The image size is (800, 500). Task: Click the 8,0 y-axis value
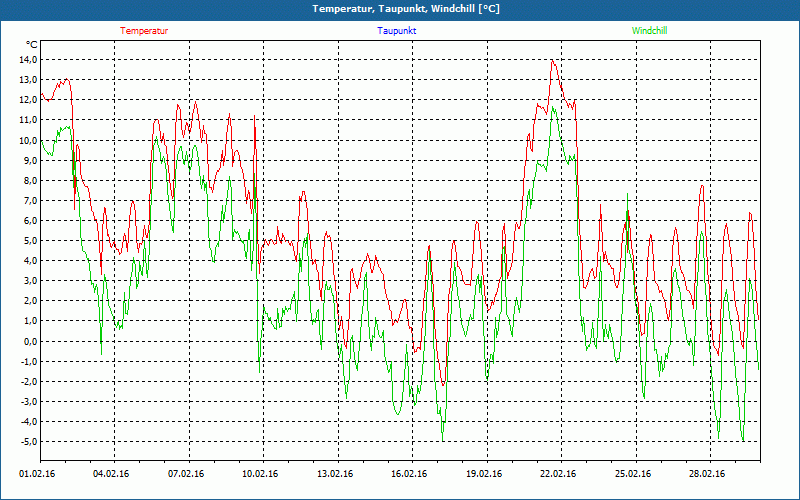tap(30, 181)
